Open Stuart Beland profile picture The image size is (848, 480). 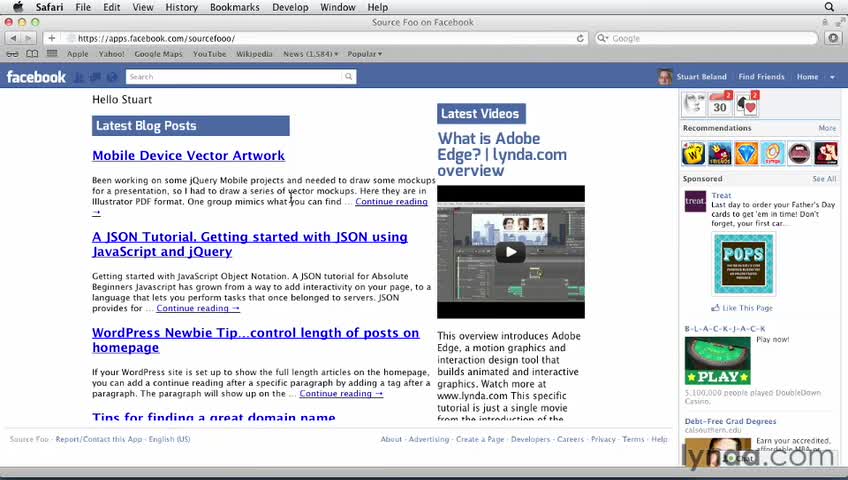coord(665,77)
